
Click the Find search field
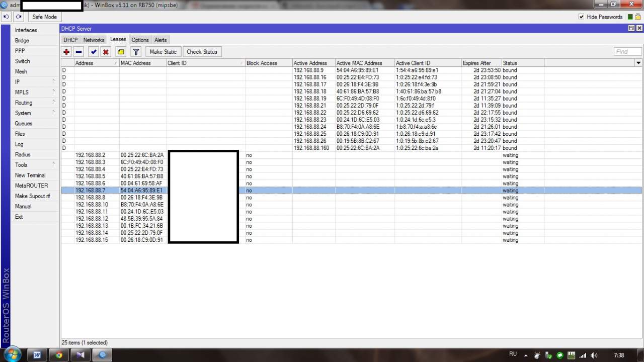pos(628,51)
